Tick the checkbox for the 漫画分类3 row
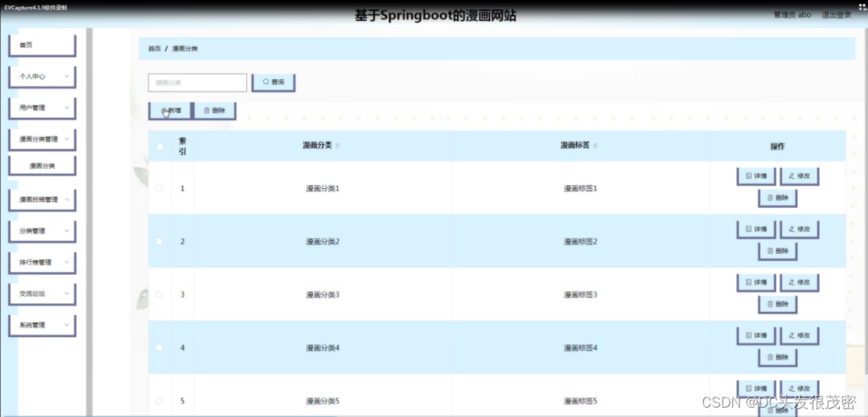 pos(159,294)
